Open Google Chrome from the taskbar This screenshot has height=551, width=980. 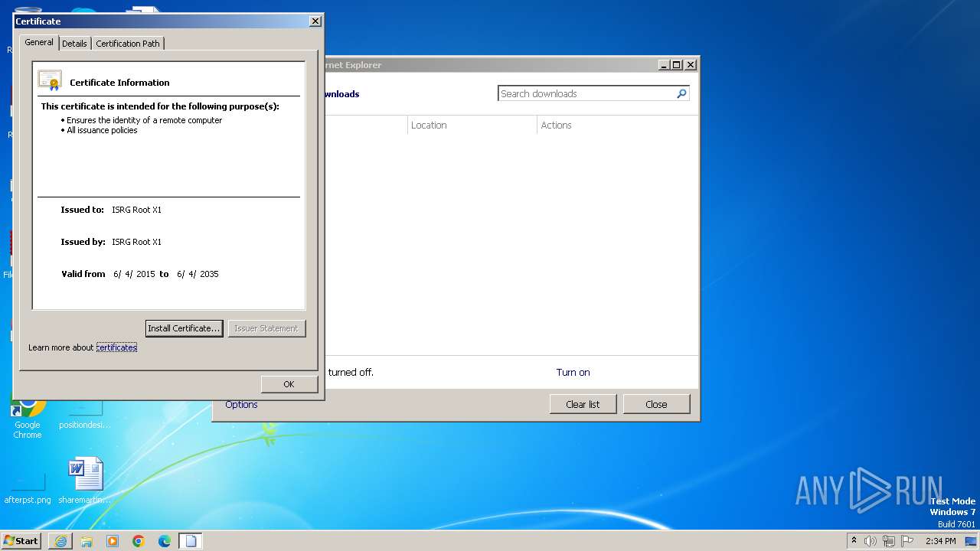[x=139, y=541]
